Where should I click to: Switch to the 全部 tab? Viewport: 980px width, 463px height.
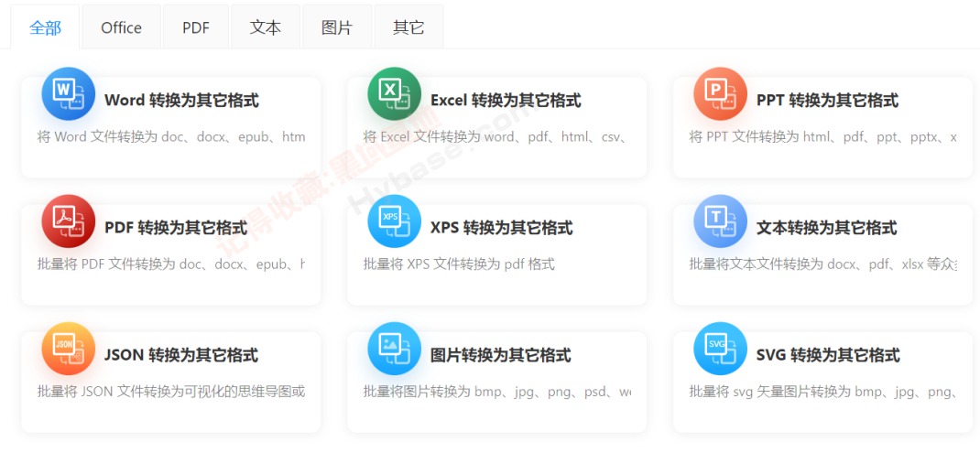point(45,27)
